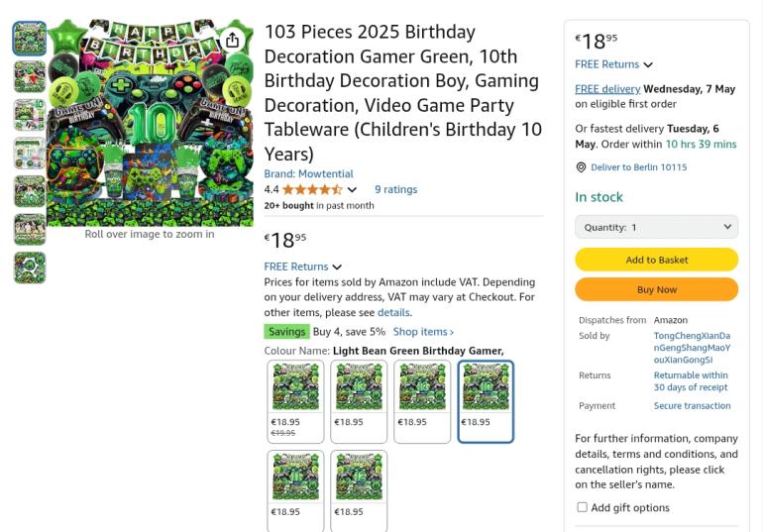Click Shop items link in savings row
The width and height of the screenshot is (763, 532).
[x=423, y=332]
